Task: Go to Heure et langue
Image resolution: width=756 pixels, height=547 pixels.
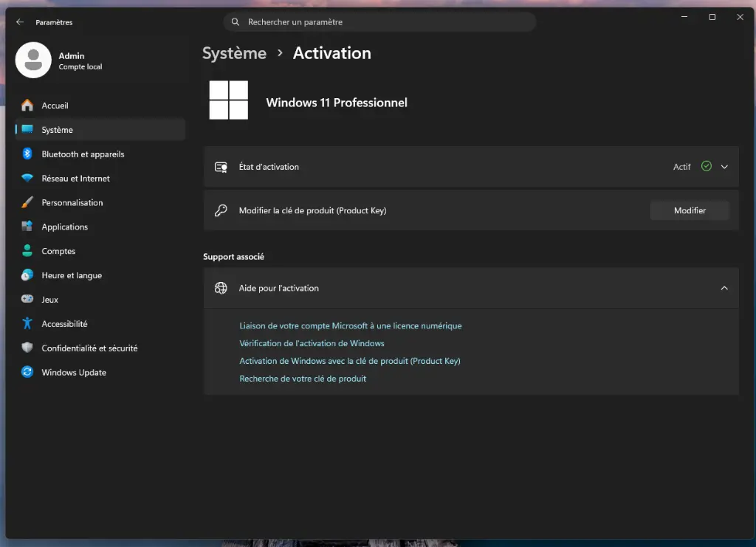Action: click(x=100, y=275)
